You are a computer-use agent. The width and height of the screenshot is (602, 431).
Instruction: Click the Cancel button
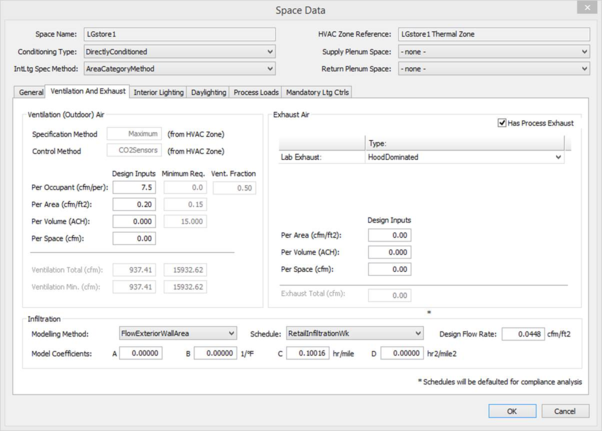click(565, 411)
